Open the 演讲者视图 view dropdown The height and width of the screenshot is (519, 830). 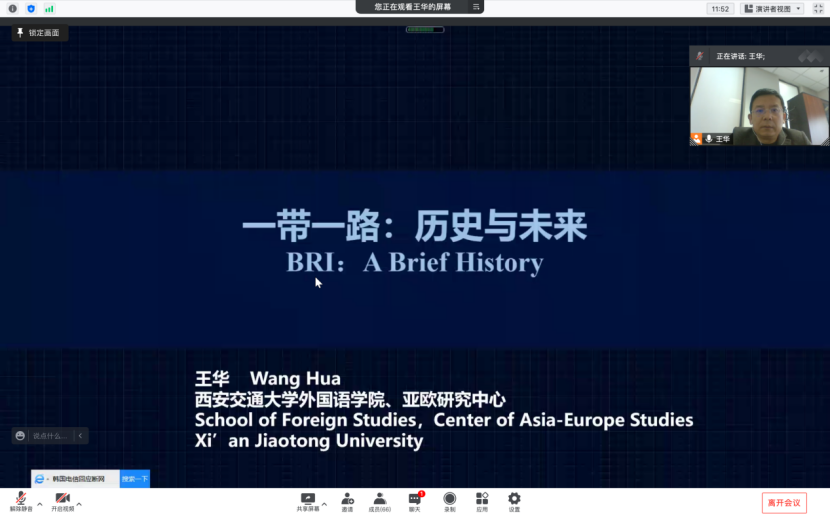point(772,8)
